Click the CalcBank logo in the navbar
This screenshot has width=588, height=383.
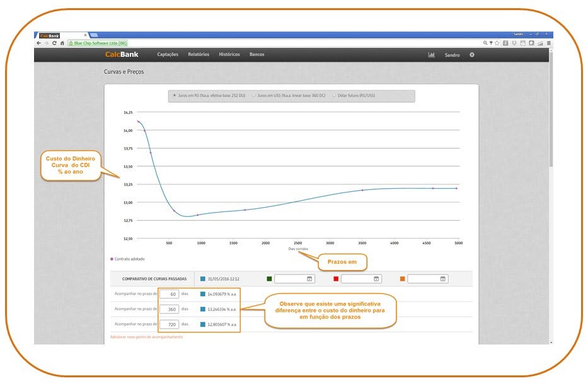point(122,55)
